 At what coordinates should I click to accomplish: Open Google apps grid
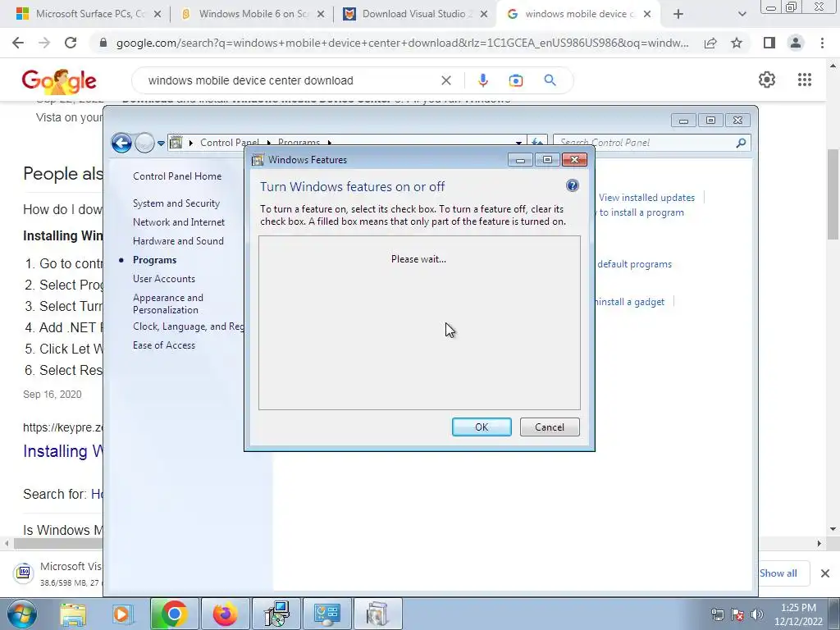tap(804, 80)
